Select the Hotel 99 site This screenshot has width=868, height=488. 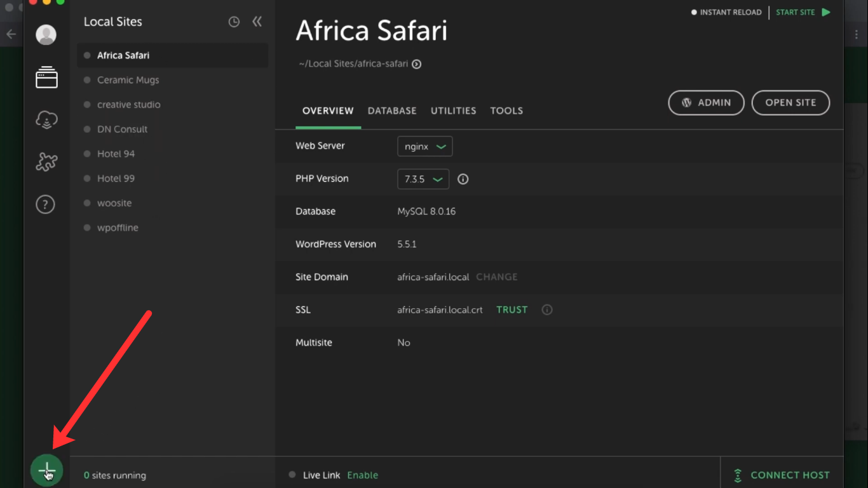coord(172,179)
